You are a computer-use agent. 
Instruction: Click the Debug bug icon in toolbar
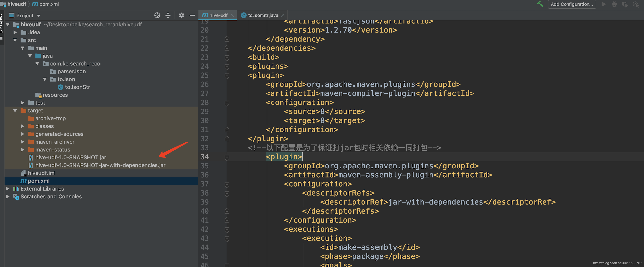coord(614,4)
